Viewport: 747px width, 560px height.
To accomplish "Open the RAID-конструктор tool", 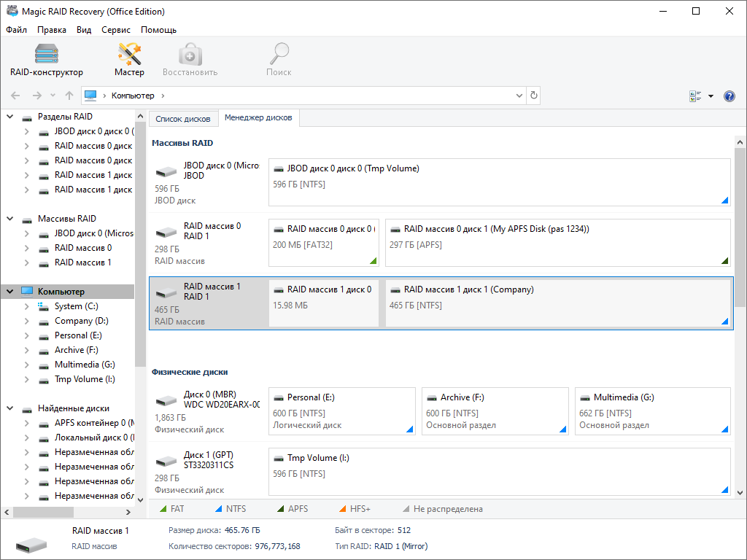I will 47,60.
